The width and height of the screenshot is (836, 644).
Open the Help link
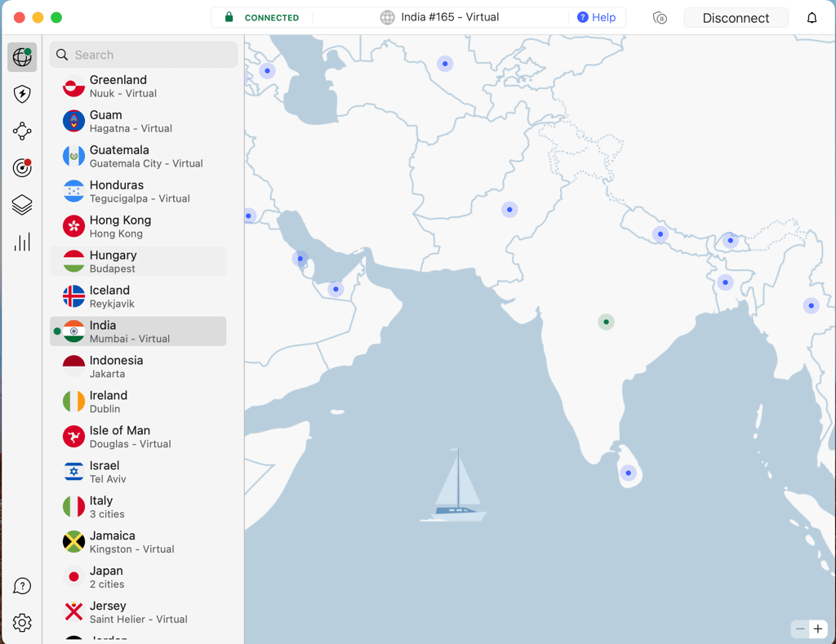coord(597,18)
